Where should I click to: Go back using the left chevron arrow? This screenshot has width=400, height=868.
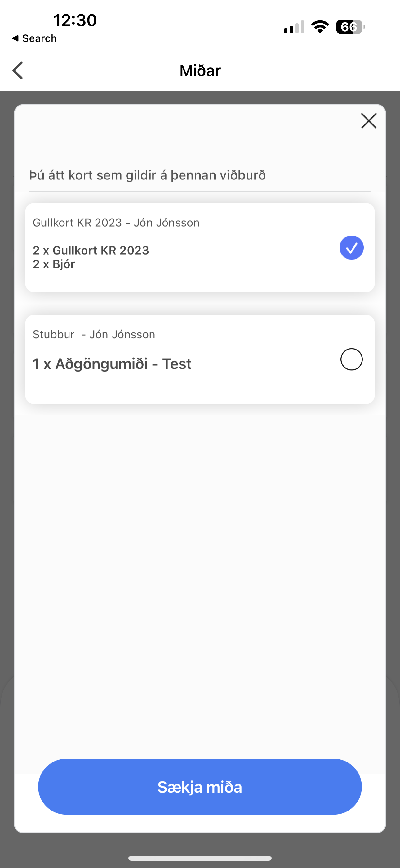[18, 70]
